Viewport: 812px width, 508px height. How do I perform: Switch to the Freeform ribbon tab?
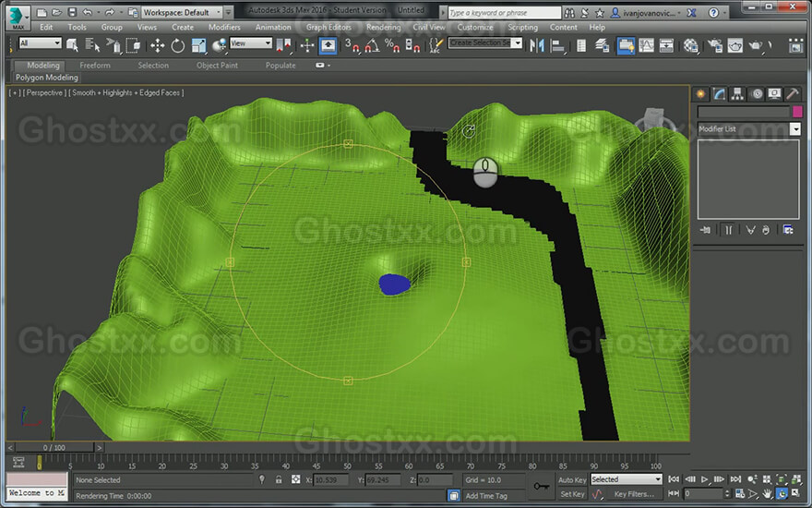(95, 66)
